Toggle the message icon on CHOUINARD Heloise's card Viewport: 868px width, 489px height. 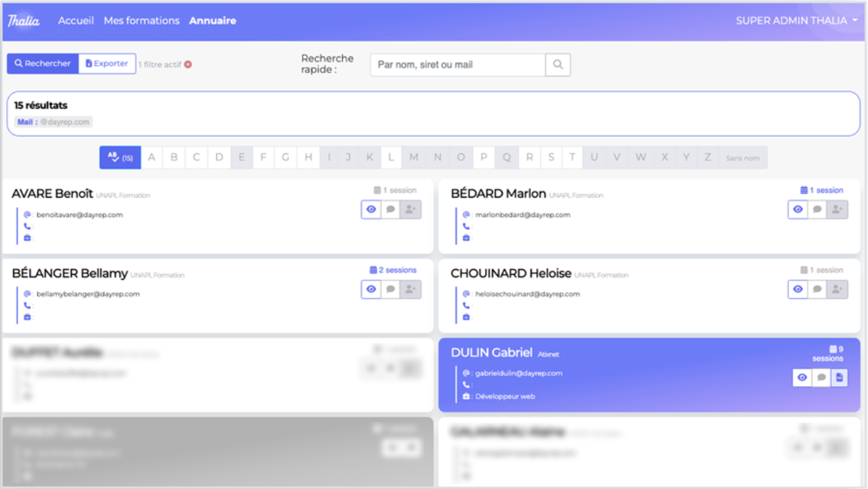coord(818,289)
